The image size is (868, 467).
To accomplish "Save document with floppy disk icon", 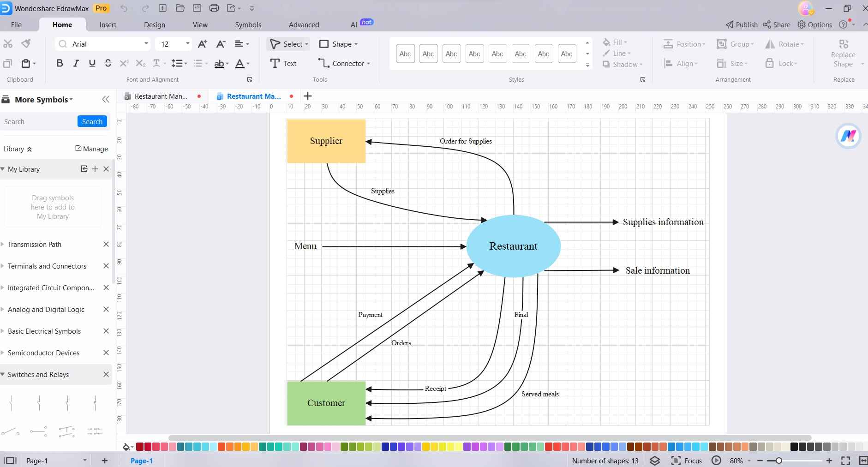I will point(197,8).
